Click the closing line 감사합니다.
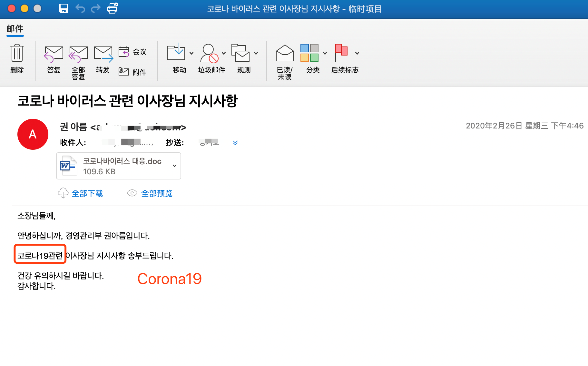Screen dimensions: 588x366 point(36,286)
